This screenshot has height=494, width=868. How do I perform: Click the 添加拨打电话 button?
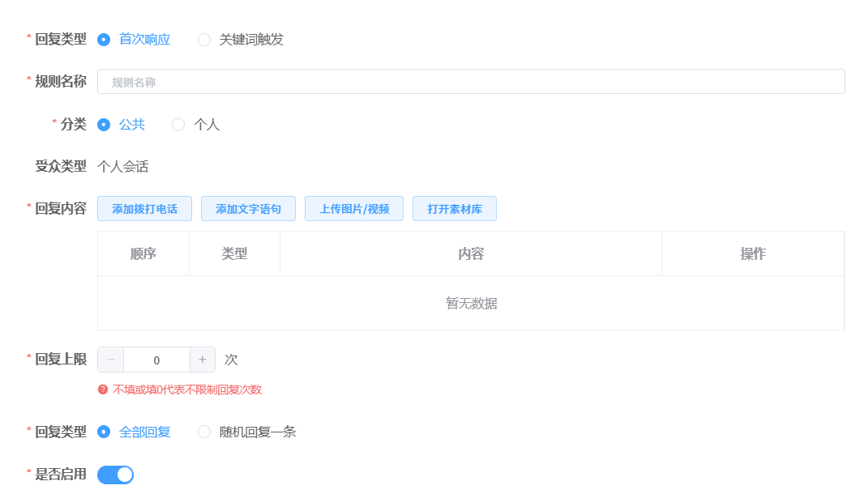(144, 209)
